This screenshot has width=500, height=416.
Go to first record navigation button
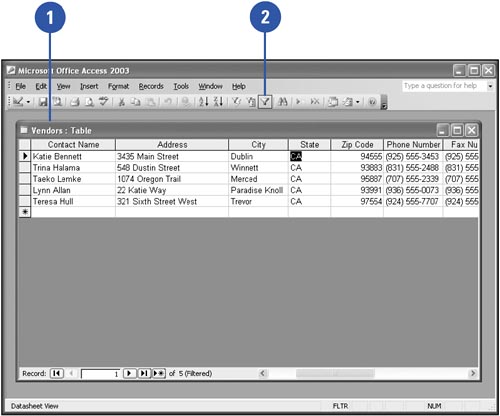point(57,373)
